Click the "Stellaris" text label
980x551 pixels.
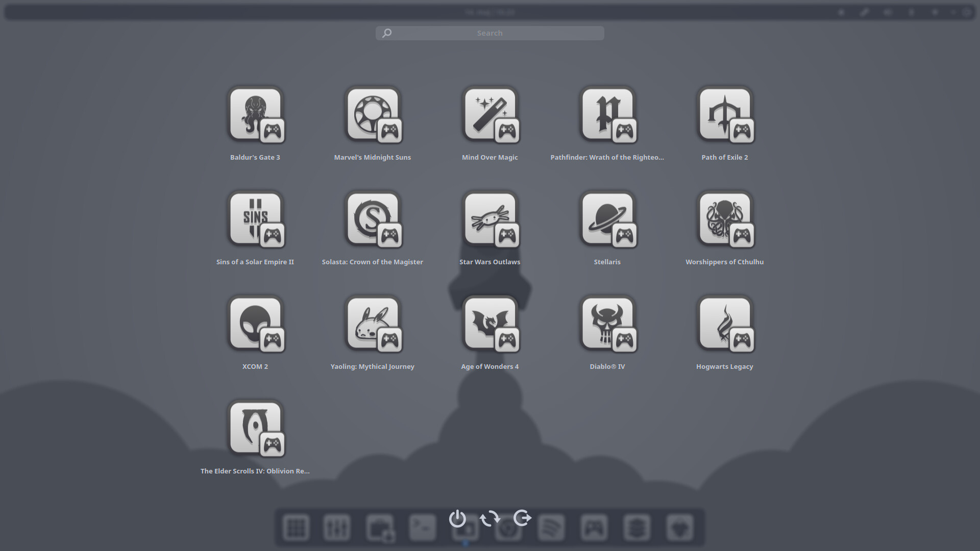click(607, 262)
